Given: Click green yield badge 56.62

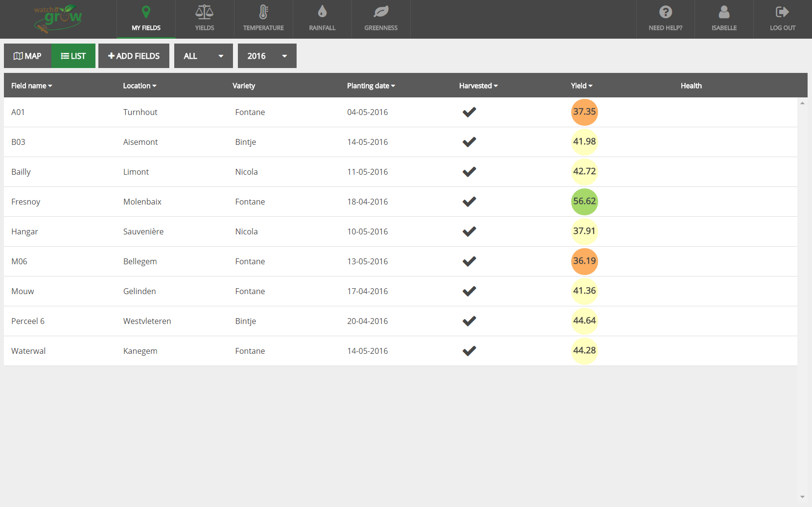Looking at the screenshot, I should [x=584, y=202].
